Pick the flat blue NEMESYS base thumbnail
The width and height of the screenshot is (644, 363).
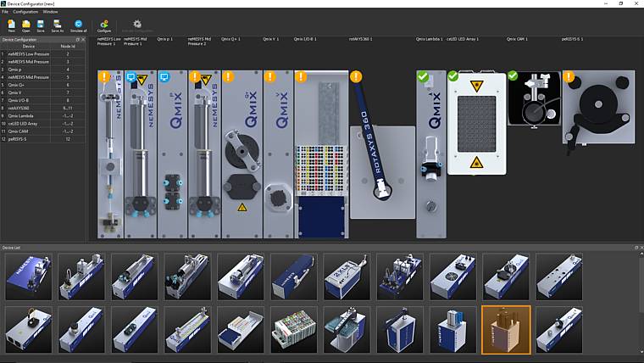[x=29, y=276]
